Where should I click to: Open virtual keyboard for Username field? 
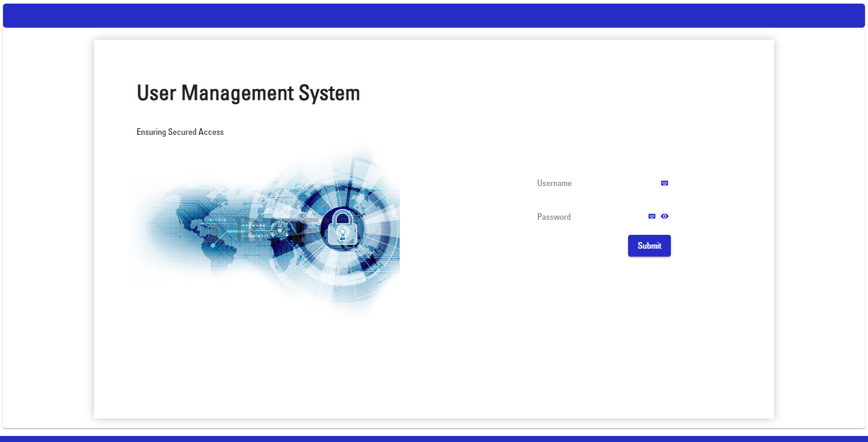(664, 183)
